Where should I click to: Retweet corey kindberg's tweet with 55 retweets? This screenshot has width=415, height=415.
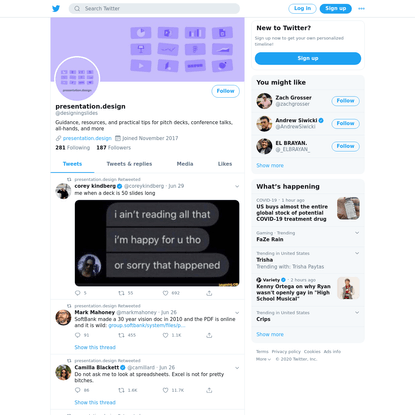(x=121, y=293)
